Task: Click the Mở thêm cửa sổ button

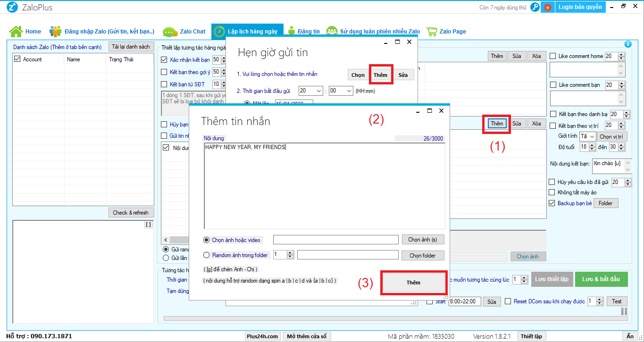Action: [x=307, y=336]
